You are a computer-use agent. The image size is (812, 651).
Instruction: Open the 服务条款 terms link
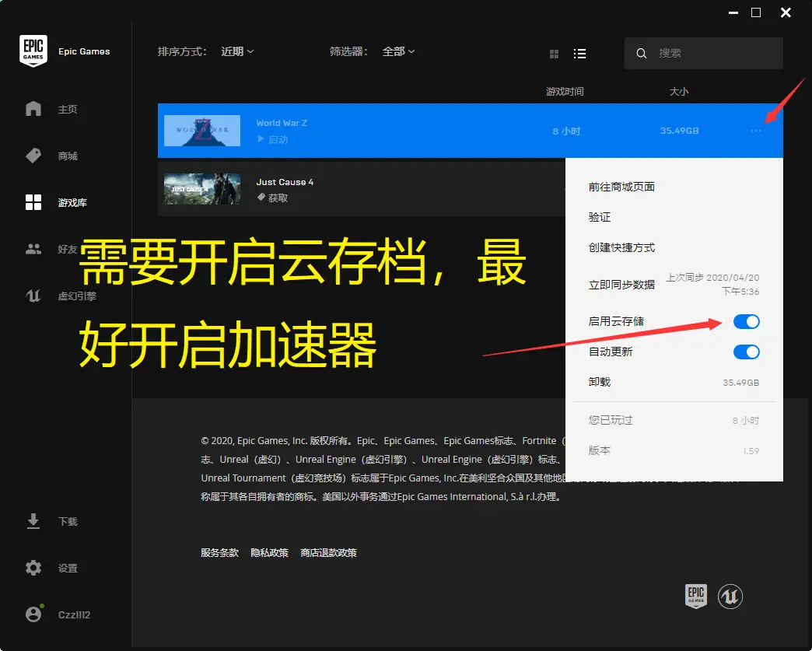tap(219, 552)
